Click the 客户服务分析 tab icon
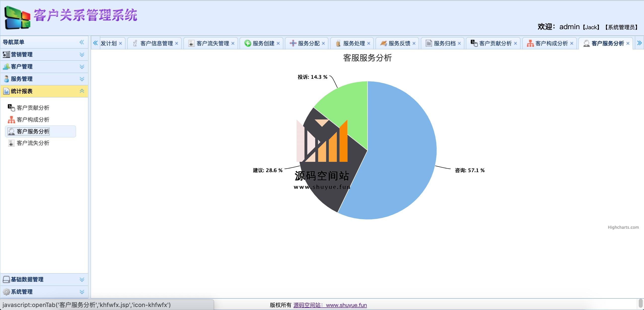 point(586,43)
